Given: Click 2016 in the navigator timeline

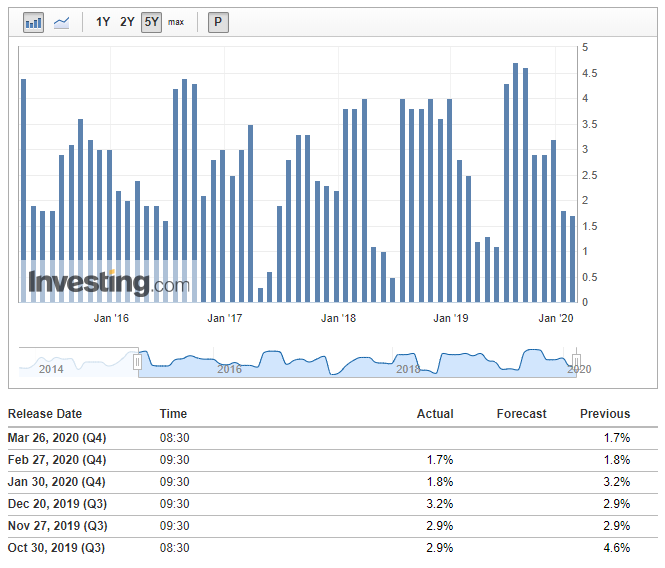Looking at the screenshot, I should point(229,369).
